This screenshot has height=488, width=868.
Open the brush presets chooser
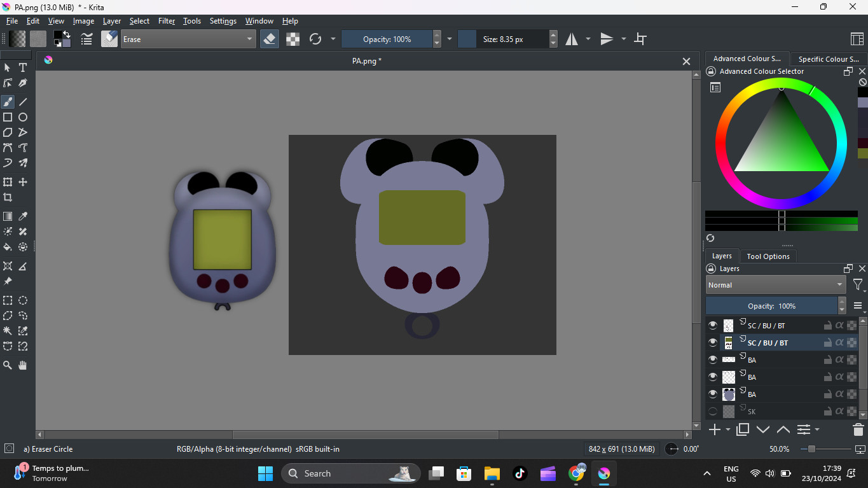(x=109, y=39)
